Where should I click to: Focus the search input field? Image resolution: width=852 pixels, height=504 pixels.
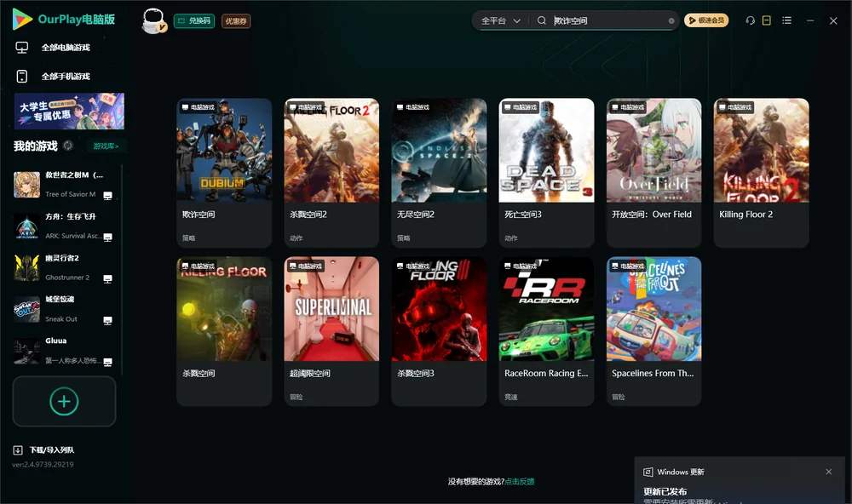tap(608, 20)
